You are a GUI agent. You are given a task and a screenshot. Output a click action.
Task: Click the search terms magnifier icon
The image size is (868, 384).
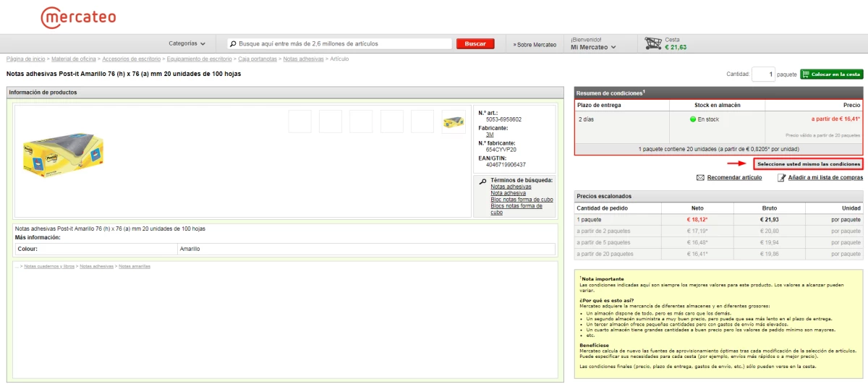coord(482,181)
